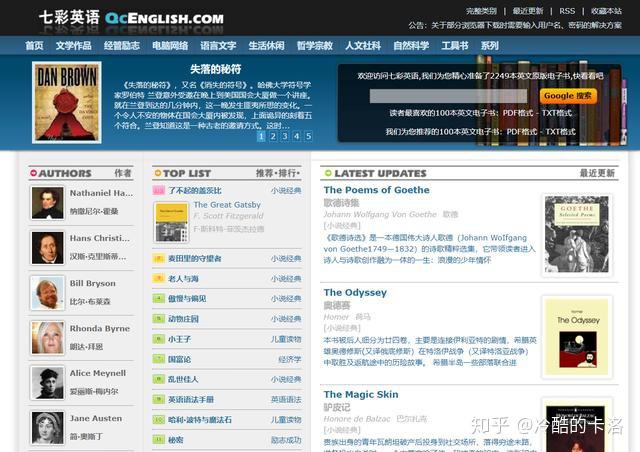Open top list entry 了不起的盖茨比
The width and height of the screenshot is (640, 452).
(x=195, y=190)
